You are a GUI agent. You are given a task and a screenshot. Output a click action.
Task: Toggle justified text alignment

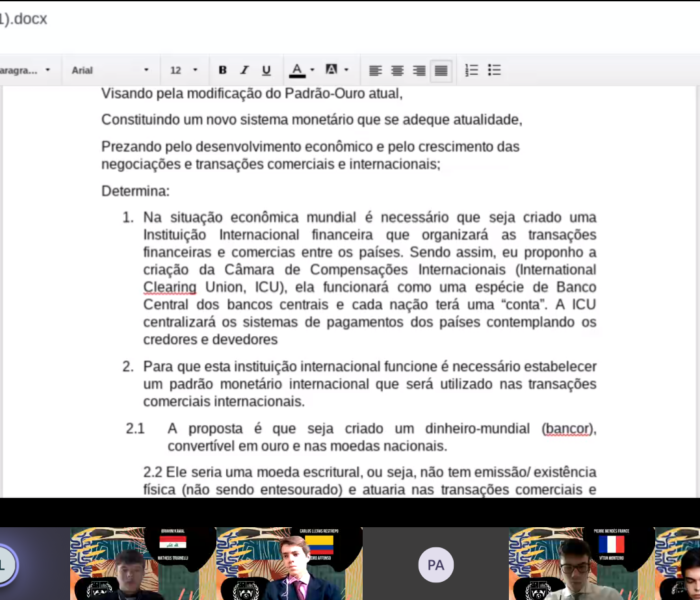441,70
